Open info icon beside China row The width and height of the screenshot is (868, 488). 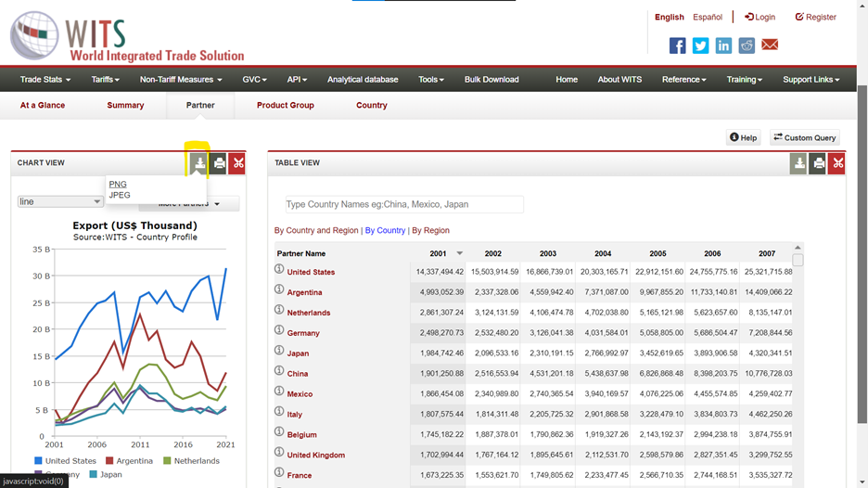[279, 370]
